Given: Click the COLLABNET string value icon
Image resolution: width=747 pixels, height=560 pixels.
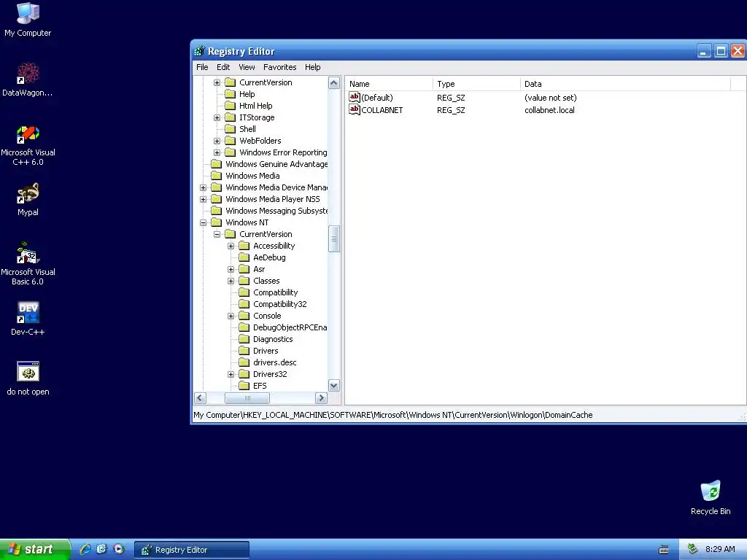Looking at the screenshot, I should coord(355,109).
